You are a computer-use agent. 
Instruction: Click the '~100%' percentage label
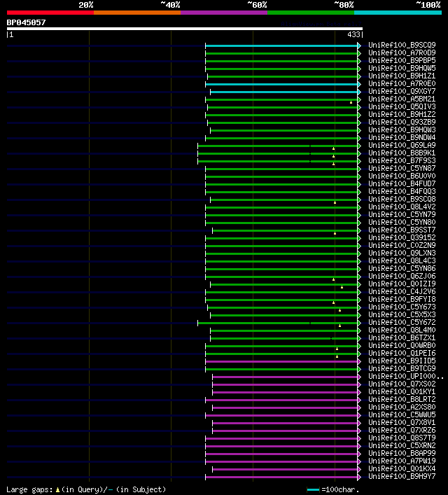point(428,5)
